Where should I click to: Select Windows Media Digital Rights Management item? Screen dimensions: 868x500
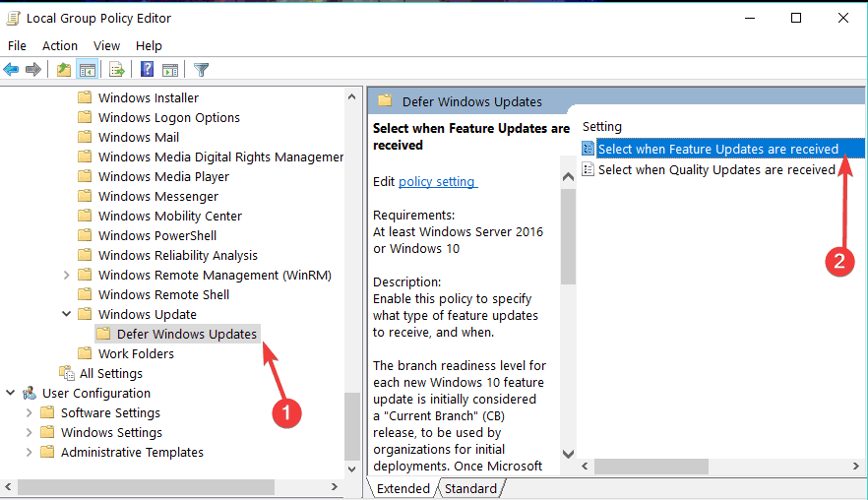click(220, 156)
